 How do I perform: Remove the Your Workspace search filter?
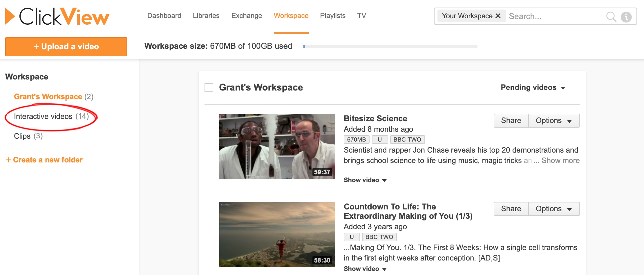click(x=498, y=16)
